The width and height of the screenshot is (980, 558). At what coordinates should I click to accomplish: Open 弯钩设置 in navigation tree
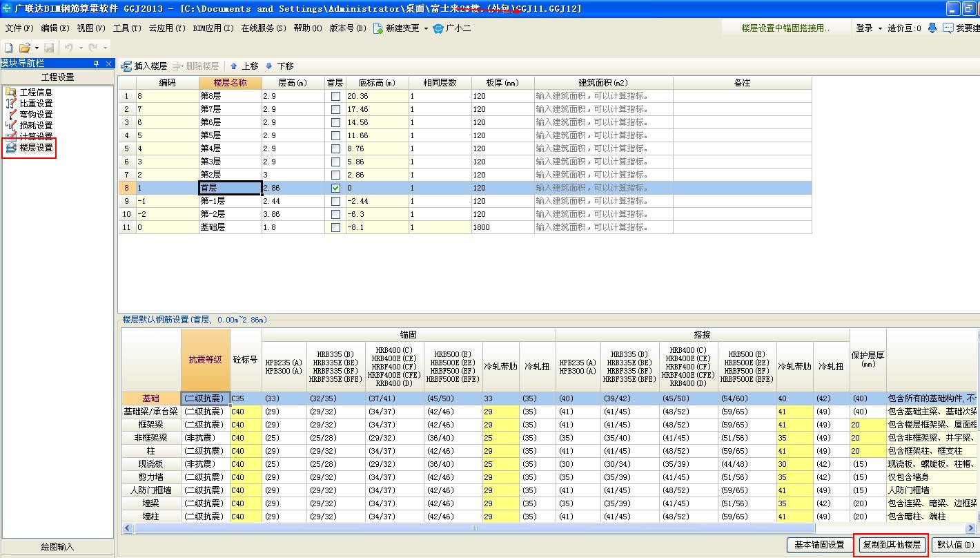coord(29,115)
